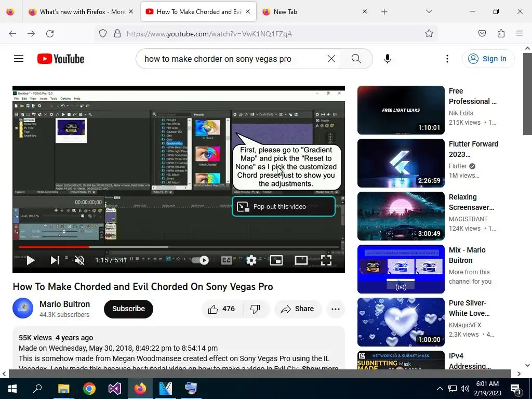The height and width of the screenshot is (399, 532).
Task: Go forward one page
Action: [31, 34]
